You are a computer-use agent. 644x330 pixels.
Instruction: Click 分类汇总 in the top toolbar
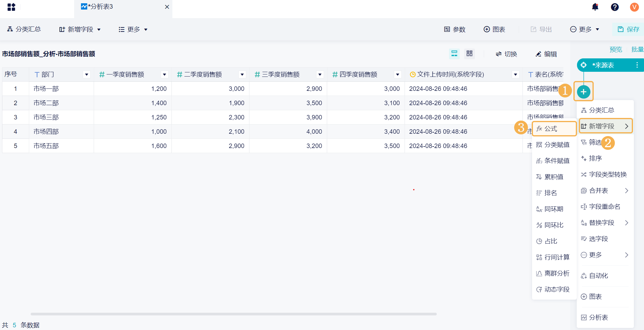tap(24, 29)
